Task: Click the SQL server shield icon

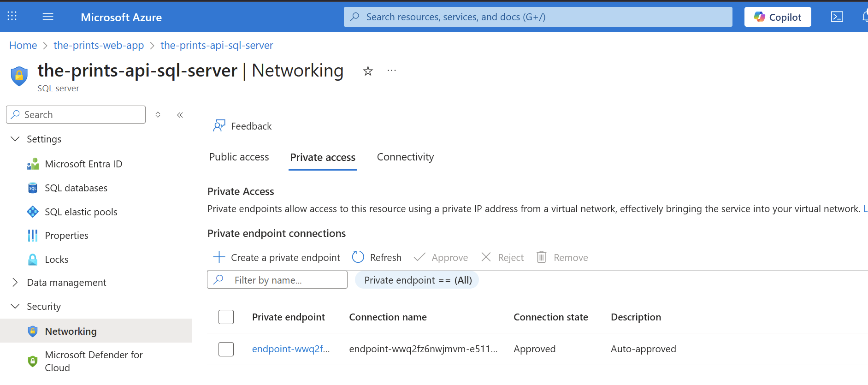Action: click(19, 76)
